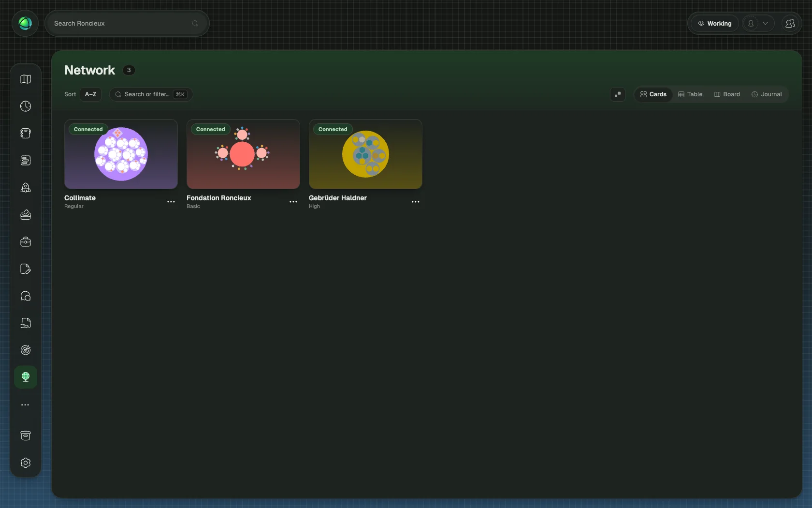Screen dimensions: 812x508
Task: Open the archive box icon
Action: 26,436
